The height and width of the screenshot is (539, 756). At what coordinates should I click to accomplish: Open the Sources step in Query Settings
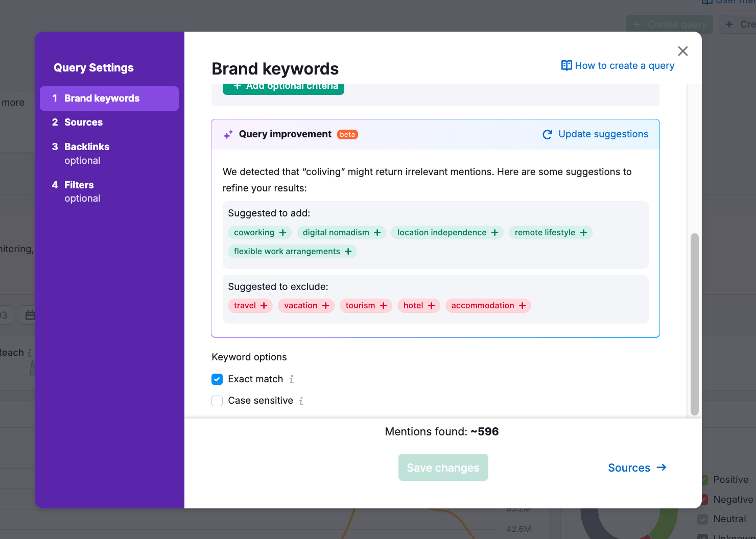click(83, 122)
